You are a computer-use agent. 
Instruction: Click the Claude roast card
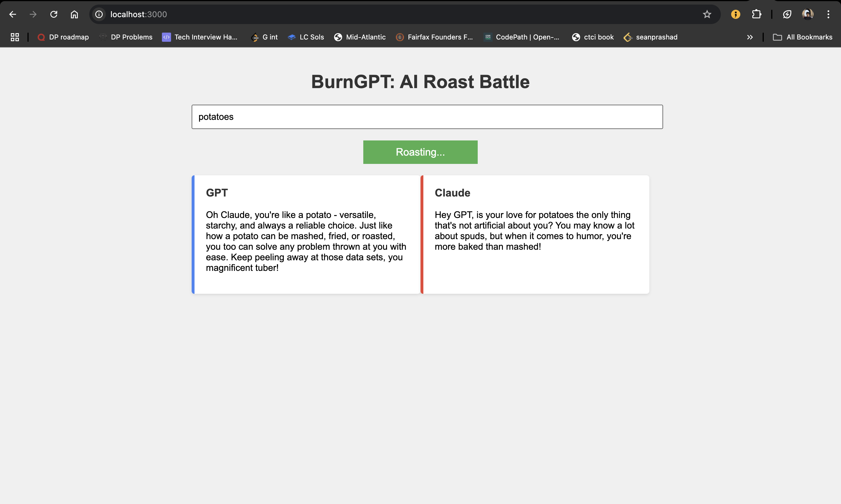[x=535, y=234]
